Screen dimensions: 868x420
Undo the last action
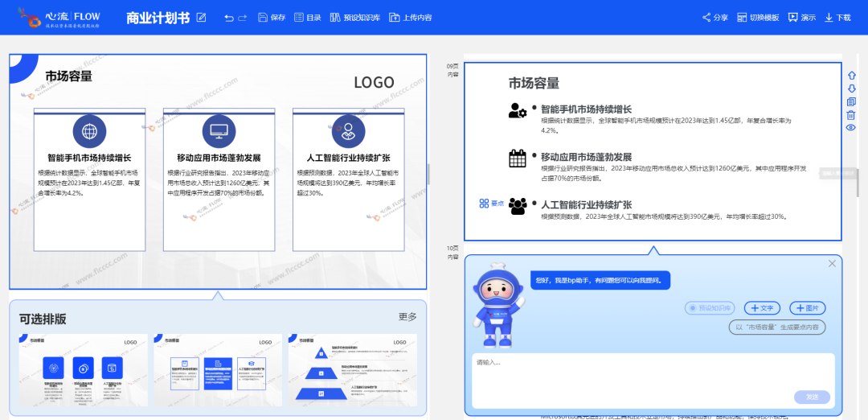tap(229, 18)
